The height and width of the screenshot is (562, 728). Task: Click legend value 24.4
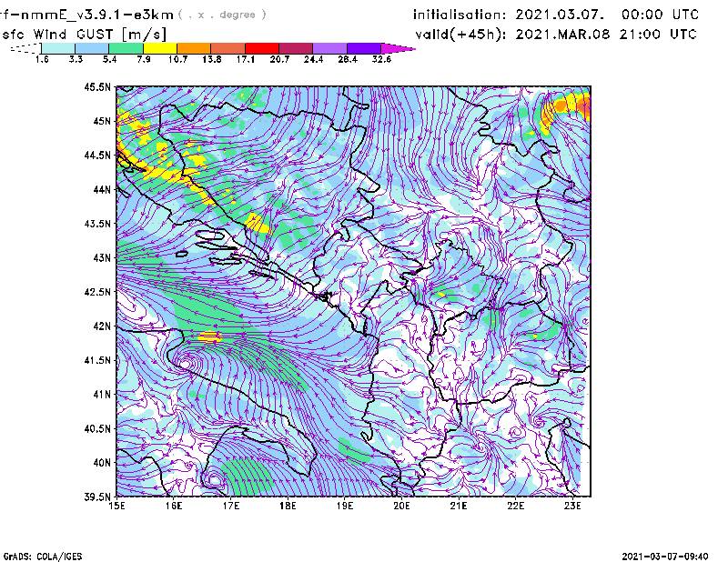[x=313, y=59]
